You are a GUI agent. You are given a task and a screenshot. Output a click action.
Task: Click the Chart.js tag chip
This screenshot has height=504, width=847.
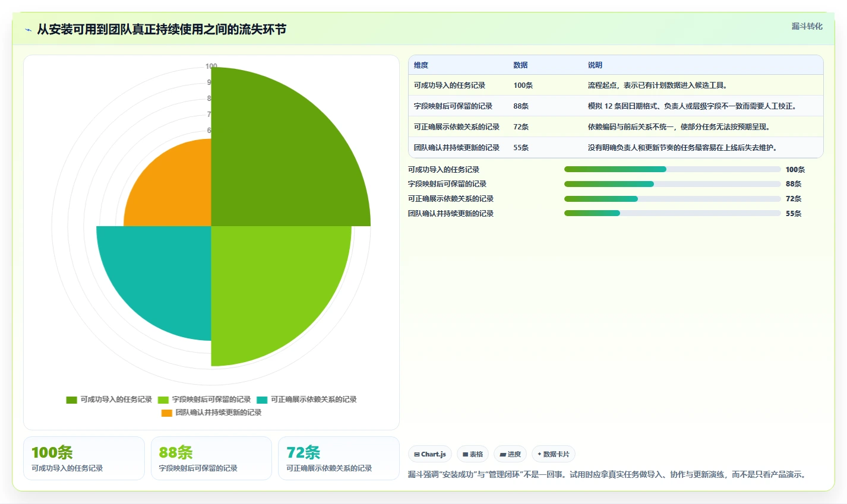[x=430, y=454]
